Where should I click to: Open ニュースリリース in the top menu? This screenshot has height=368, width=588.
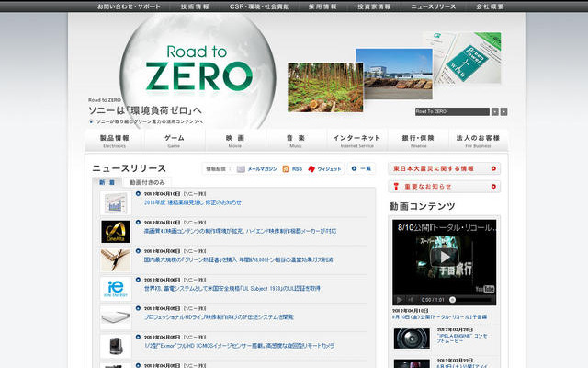[434, 6]
